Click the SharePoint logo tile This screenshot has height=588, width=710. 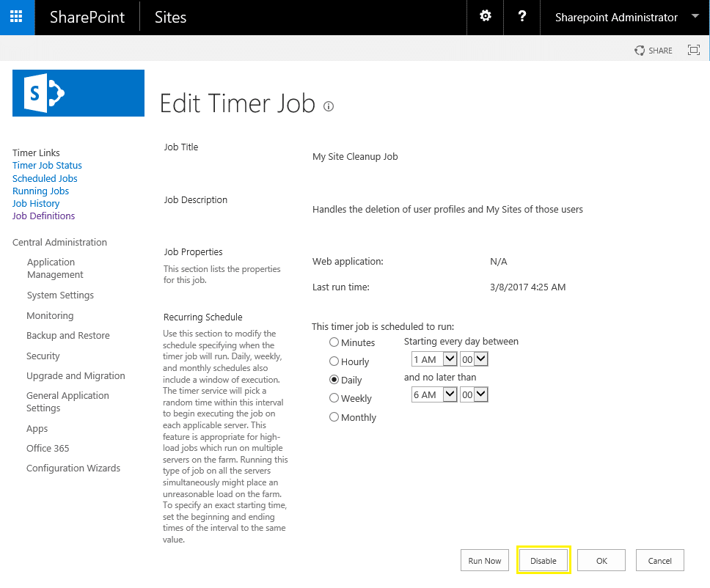click(x=78, y=93)
